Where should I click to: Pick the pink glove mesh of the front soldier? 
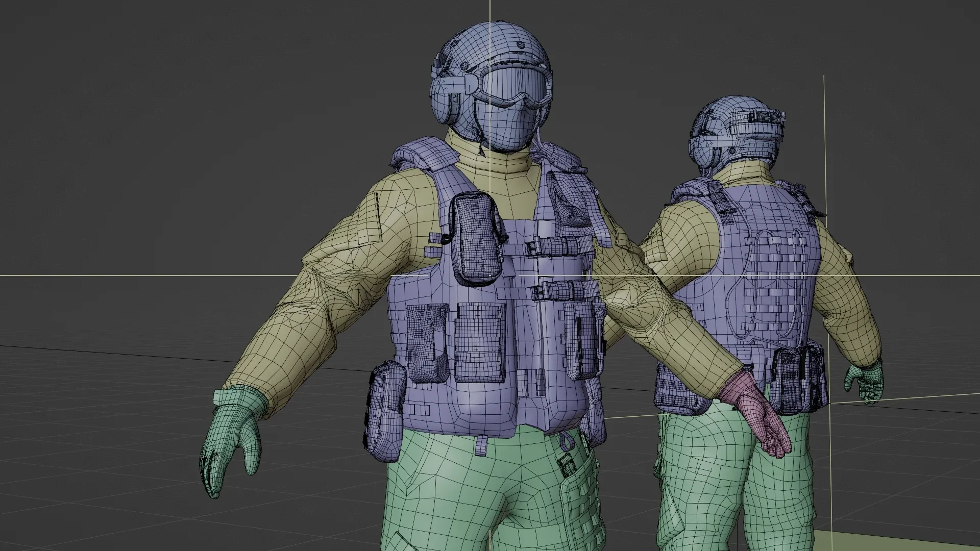(x=757, y=414)
